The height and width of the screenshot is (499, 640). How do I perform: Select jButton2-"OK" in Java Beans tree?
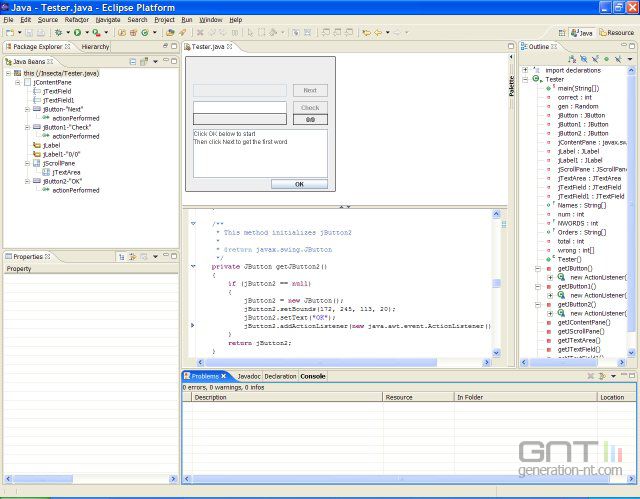[62, 181]
